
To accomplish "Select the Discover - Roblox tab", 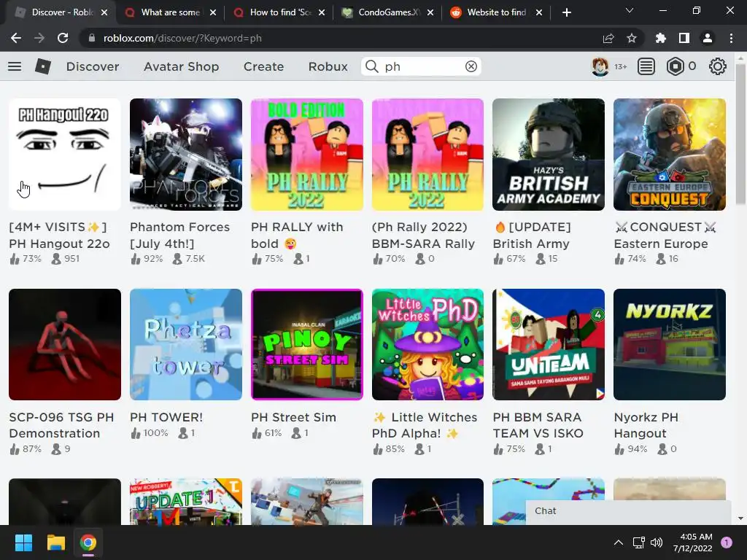I will (x=62, y=12).
